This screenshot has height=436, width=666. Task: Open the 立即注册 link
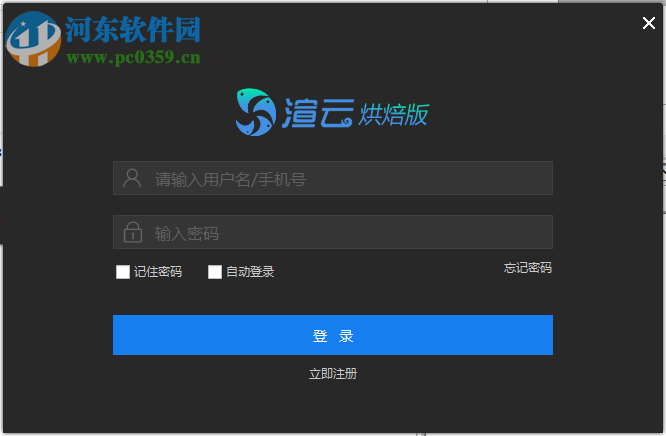pyautogui.click(x=333, y=374)
